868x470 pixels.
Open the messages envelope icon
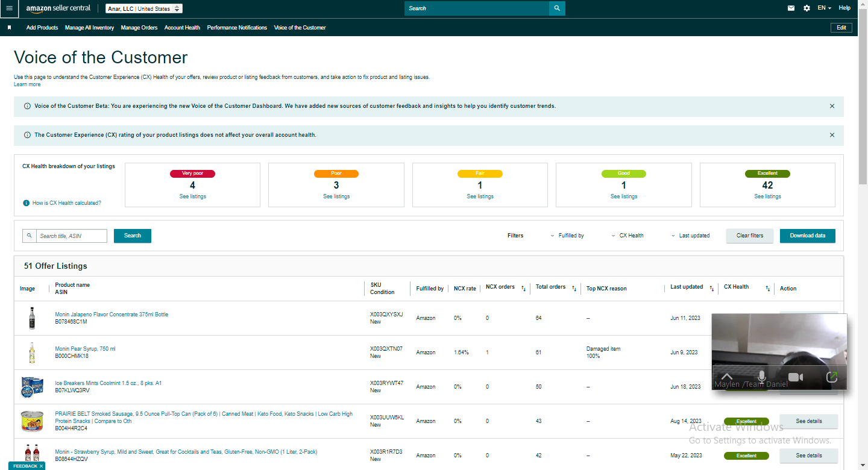point(791,8)
